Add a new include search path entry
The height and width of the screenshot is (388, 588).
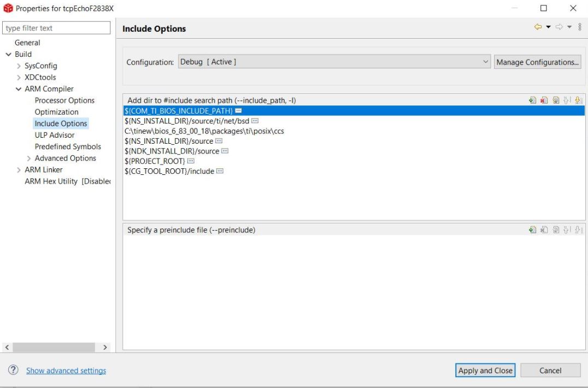tap(532, 100)
